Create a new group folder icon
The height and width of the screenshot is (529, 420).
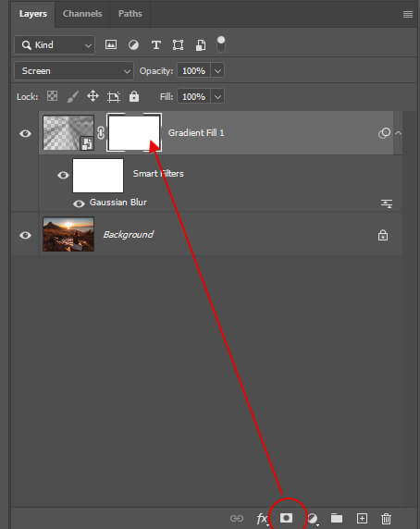337,518
